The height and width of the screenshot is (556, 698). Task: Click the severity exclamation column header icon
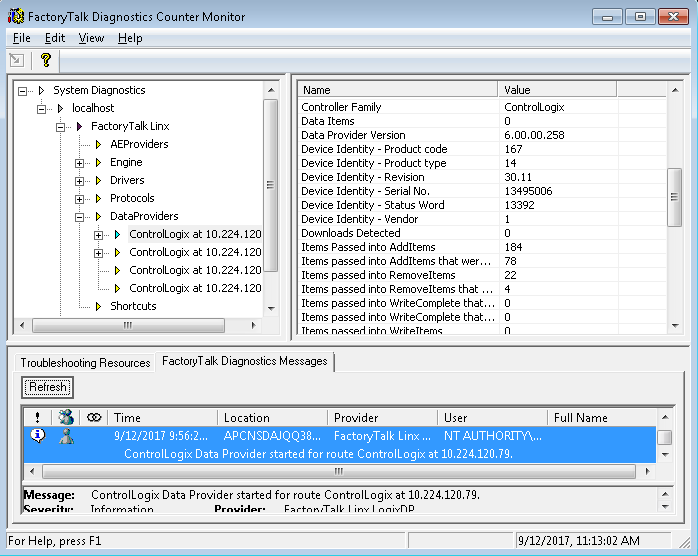pyautogui.click(x=37, y=418)
